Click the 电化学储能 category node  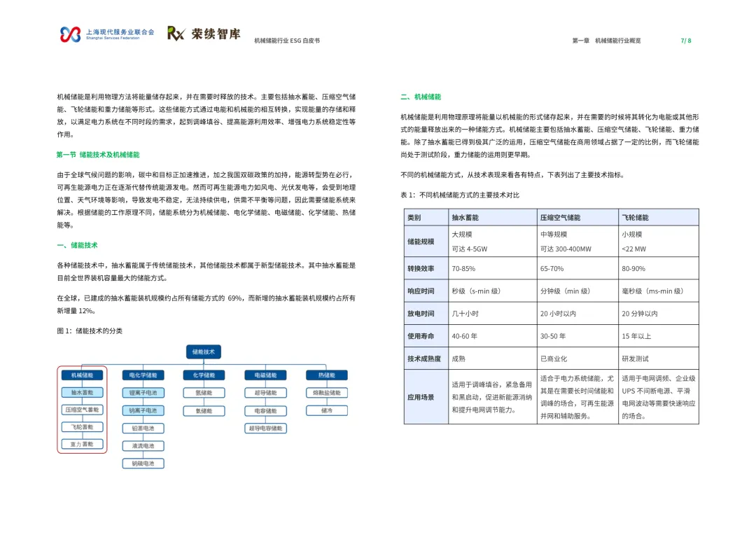click(143, 375)
